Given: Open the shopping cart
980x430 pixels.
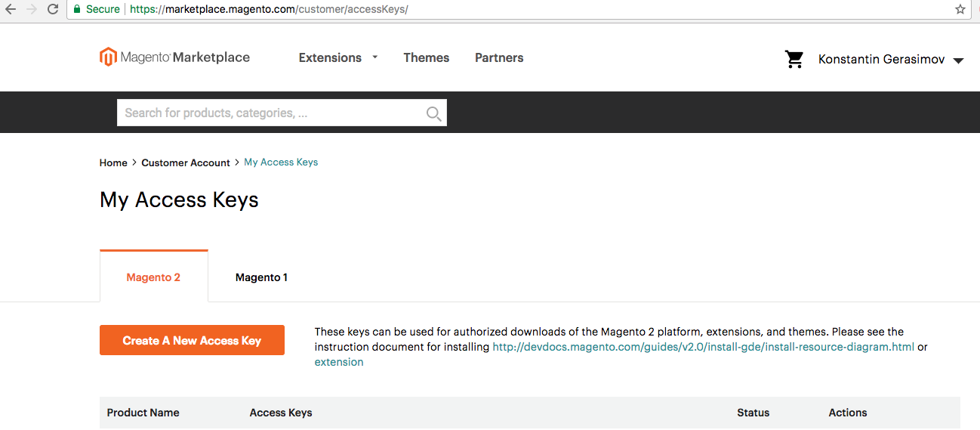Looking at the screenshot, I should point(794,59).
